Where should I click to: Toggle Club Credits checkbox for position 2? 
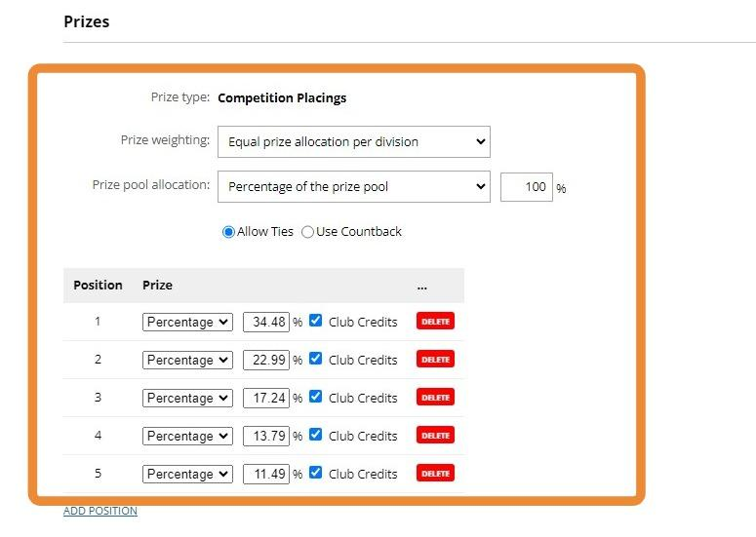click(315, 359)
